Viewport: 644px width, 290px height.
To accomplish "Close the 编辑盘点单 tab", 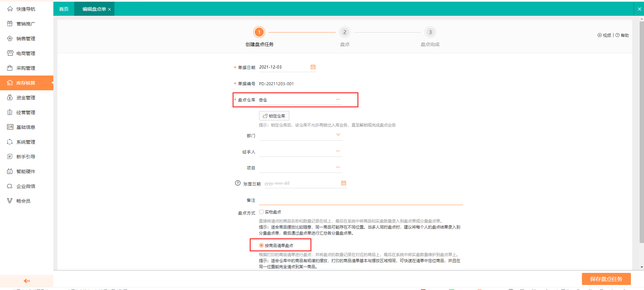I will click(x=109, y=9).
